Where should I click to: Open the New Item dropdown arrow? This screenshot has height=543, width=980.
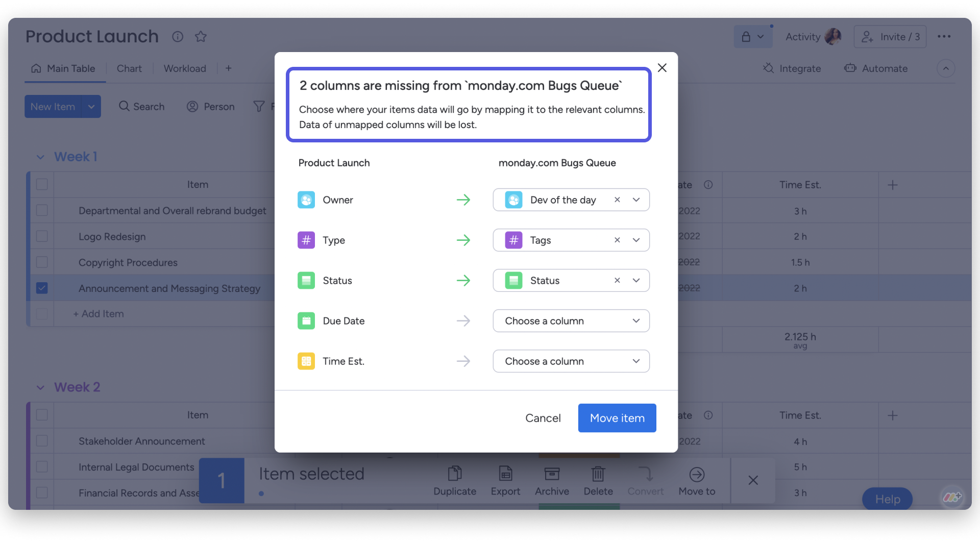(x=91, y=107)
